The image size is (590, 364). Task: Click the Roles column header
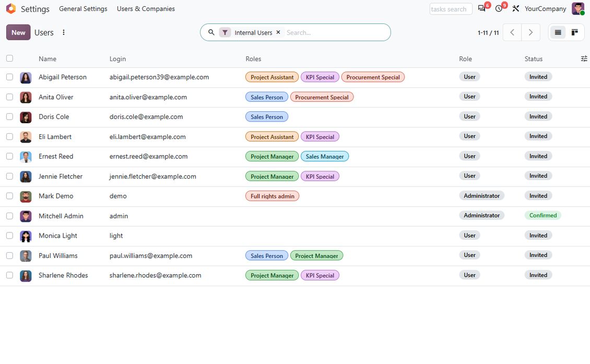click(x=253, y=58)
